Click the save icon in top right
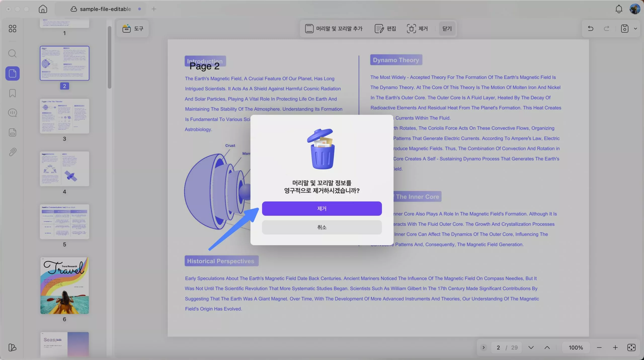This screenshot has height=360, width=644. click(x=625, y=29)
